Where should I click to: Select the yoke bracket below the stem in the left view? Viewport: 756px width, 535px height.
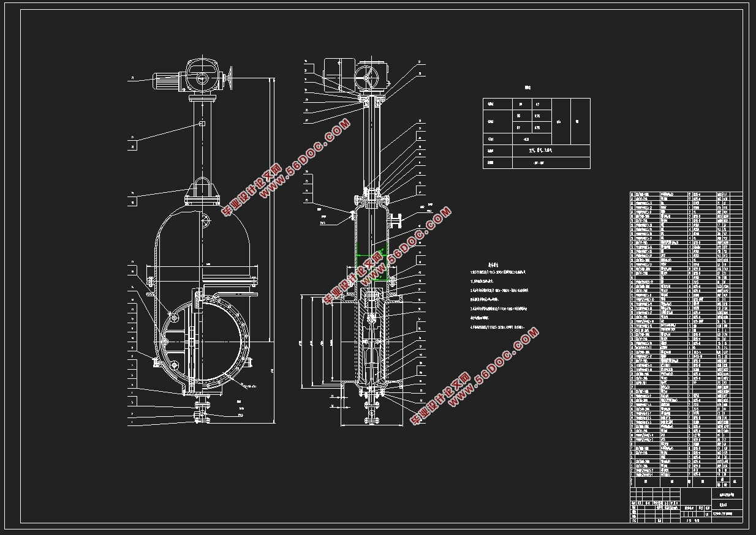pos(202,191)
